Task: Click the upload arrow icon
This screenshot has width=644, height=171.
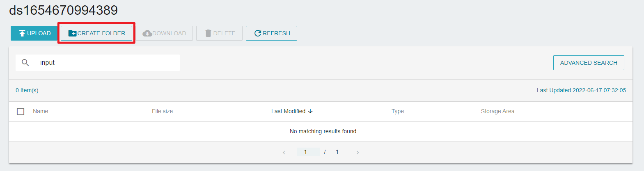Action: [x=22, y=33]
